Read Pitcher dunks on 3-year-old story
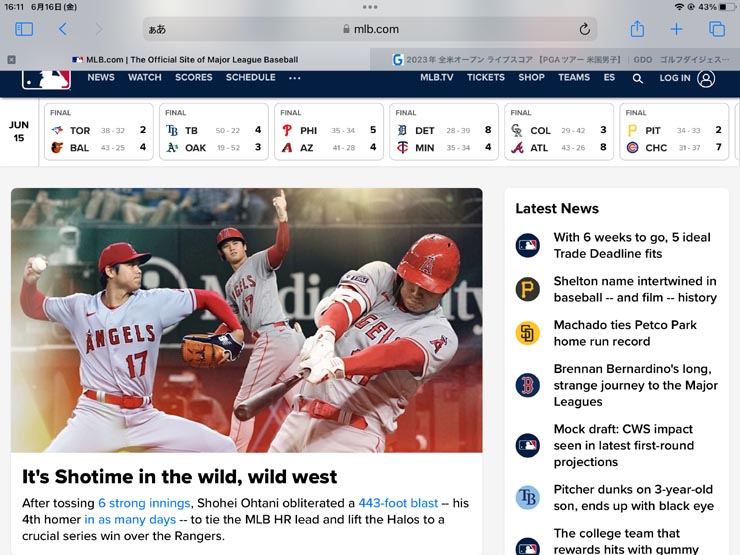The image size is (740, 555). 634,497
